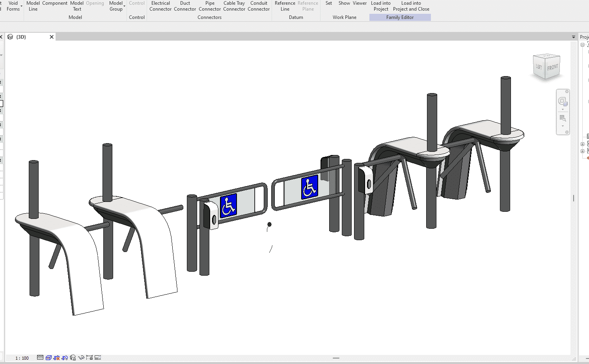Click Zoom tool on navigation bar
The width and height of the screenshot is (589, 364).
563,118
